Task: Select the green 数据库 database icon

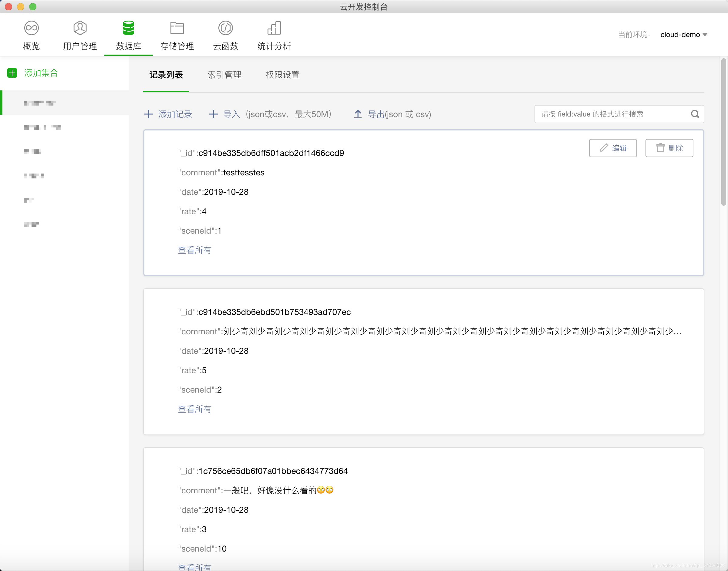Action: 128,28
